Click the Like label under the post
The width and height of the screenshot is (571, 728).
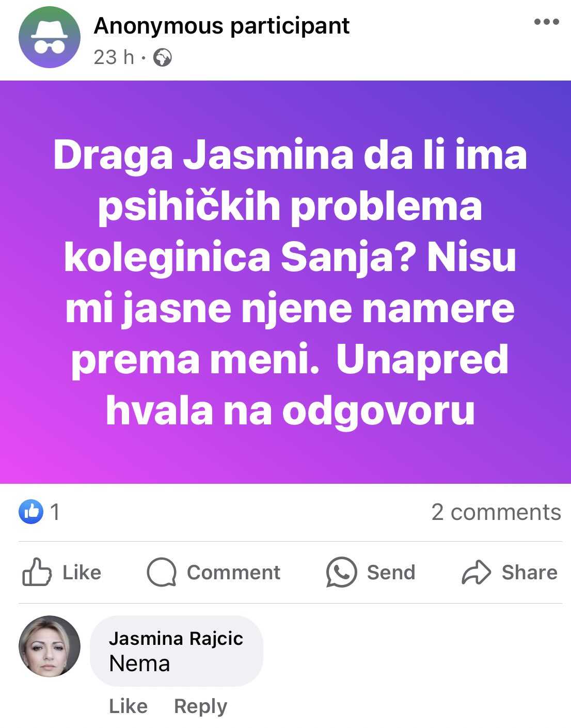click(82, 572)
